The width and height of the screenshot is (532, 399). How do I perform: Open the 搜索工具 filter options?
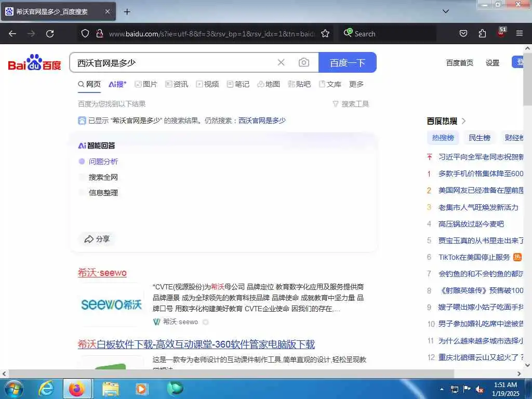click(351, 104)
